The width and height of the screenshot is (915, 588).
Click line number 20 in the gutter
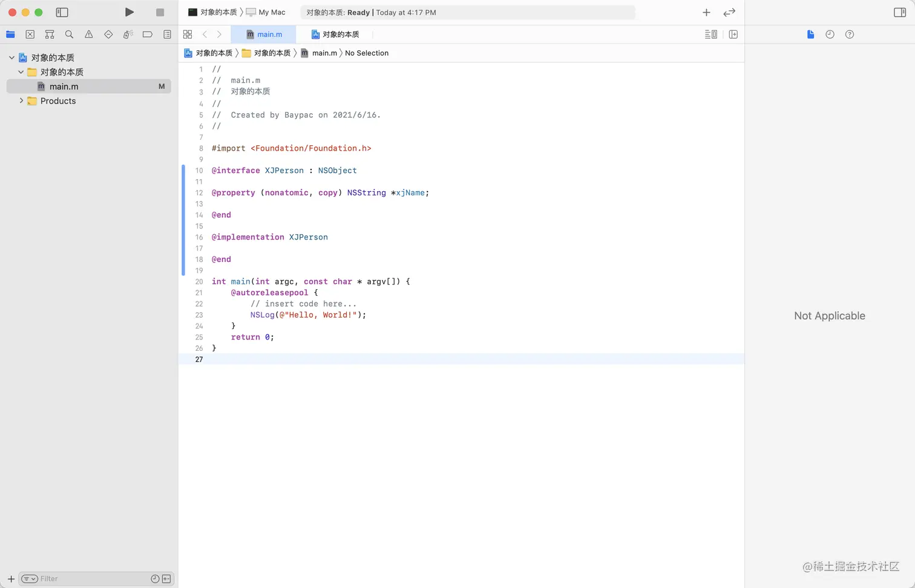coord(199,282)
